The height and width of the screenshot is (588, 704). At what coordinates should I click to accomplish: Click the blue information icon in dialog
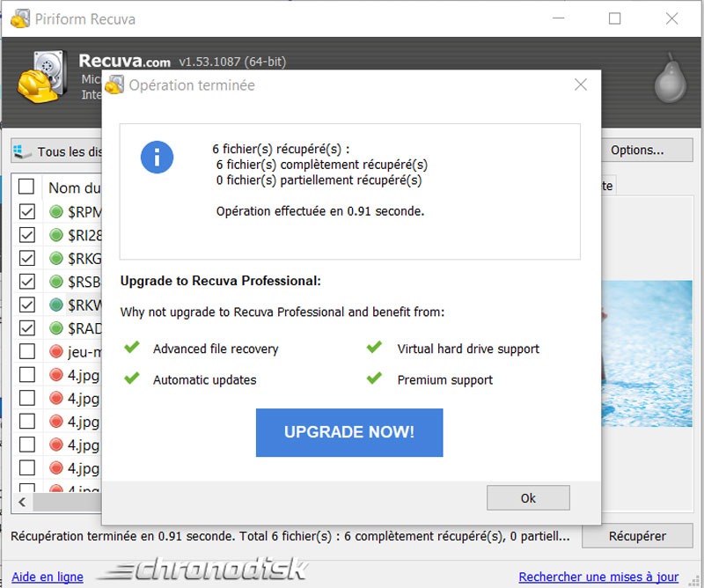point(158,158)
